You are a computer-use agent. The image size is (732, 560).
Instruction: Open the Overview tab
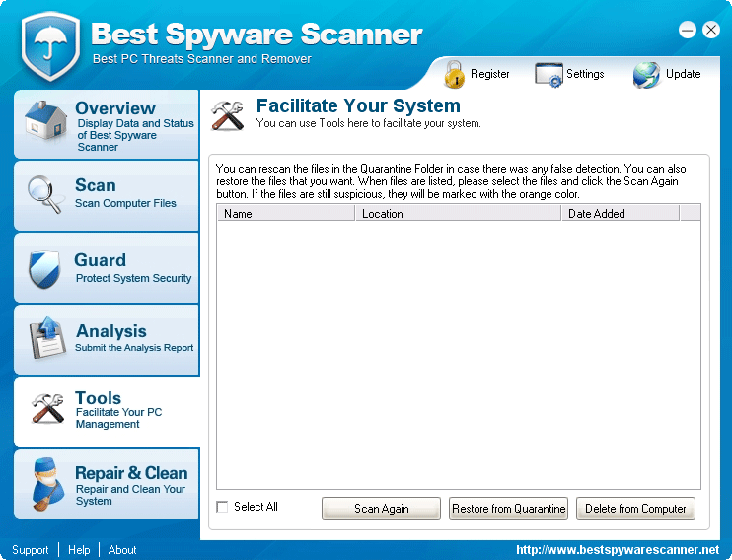(x=107, y=124)
